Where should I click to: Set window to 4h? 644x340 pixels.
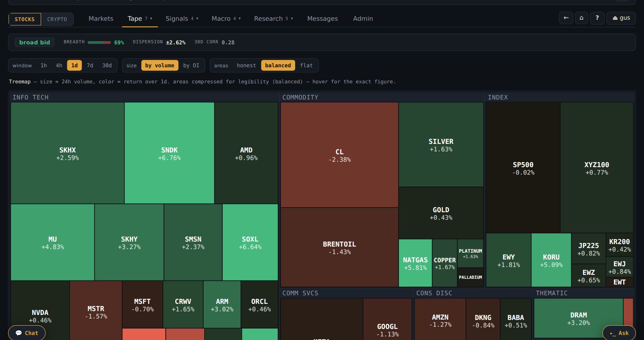click(x=59, y=65)
